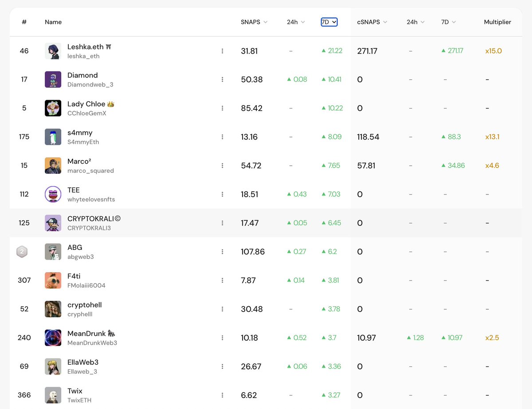
Task: Click the handle abgweb3
Action: tap(81, 257)
